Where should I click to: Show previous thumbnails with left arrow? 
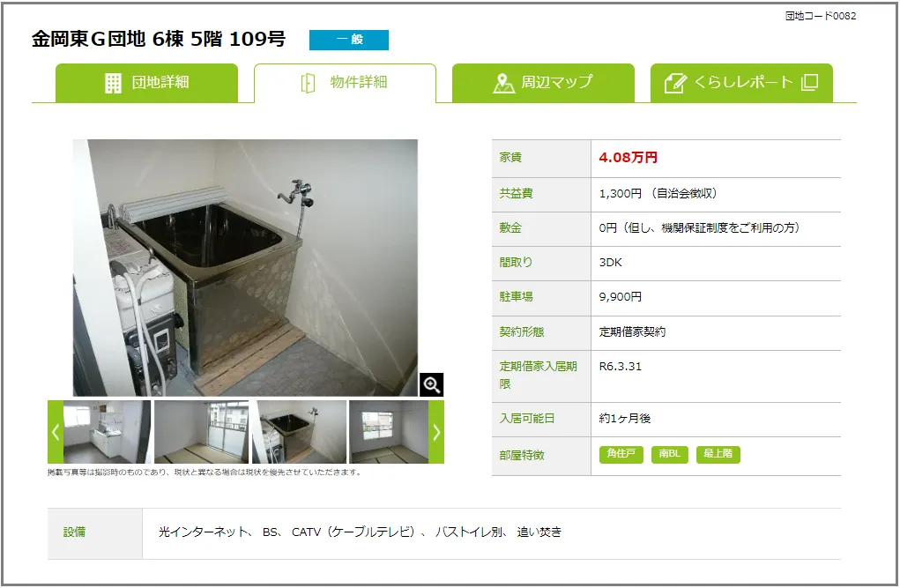click(x=56, y=432)
